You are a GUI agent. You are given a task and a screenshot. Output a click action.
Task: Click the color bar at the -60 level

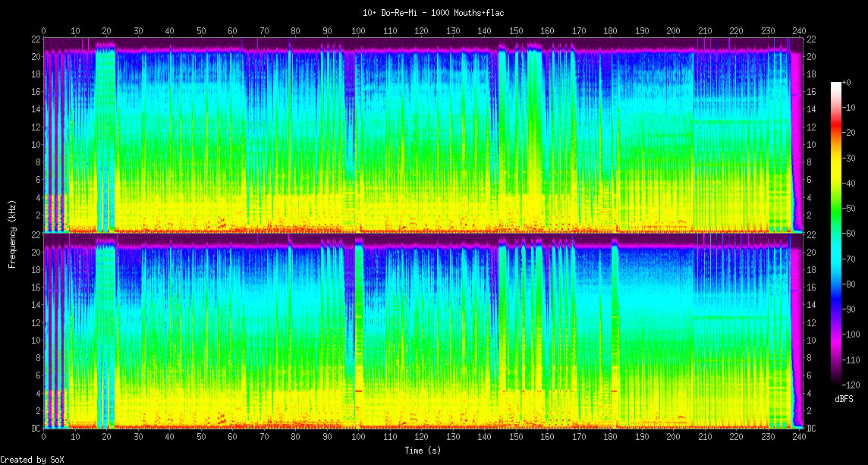pyautogui.click(x=835, y=234)
